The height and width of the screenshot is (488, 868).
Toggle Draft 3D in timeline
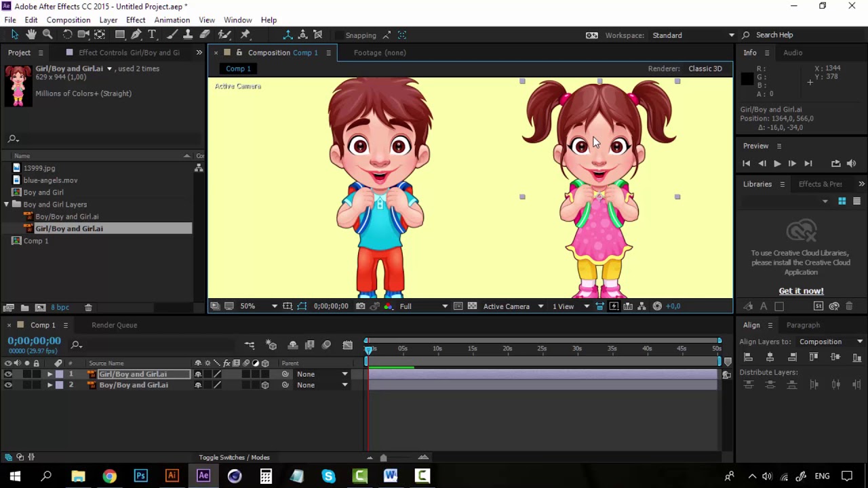[x=271, y=345]
